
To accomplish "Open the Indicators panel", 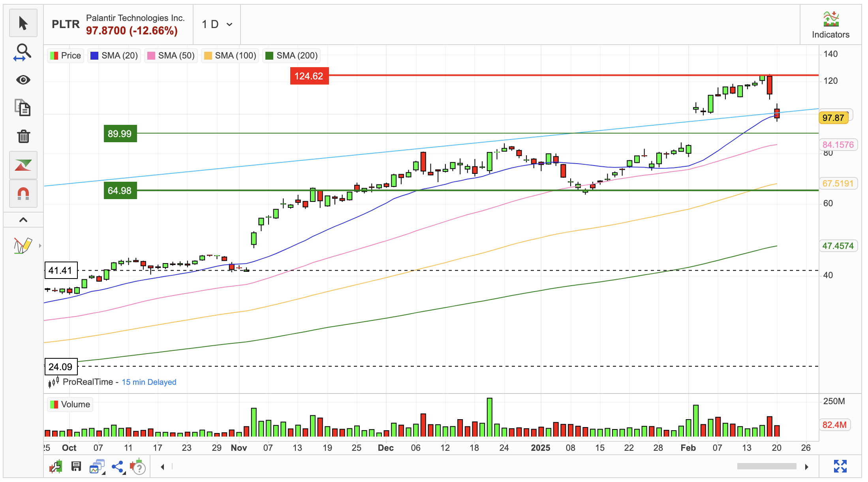I will point(830,25).
